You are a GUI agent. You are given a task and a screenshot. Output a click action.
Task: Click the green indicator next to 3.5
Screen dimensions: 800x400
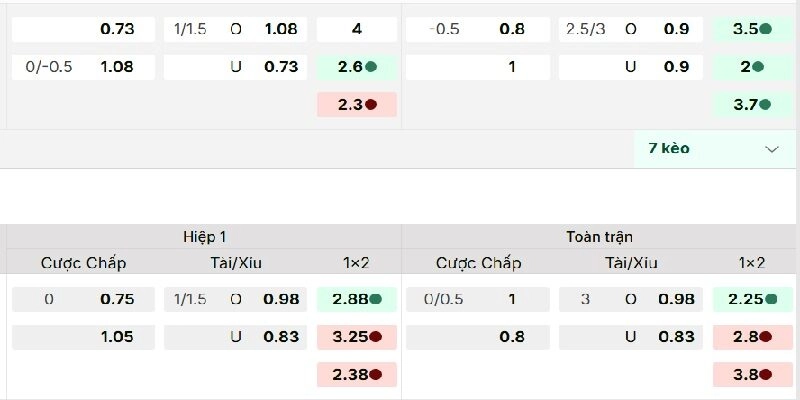click(x=765, y=29)
